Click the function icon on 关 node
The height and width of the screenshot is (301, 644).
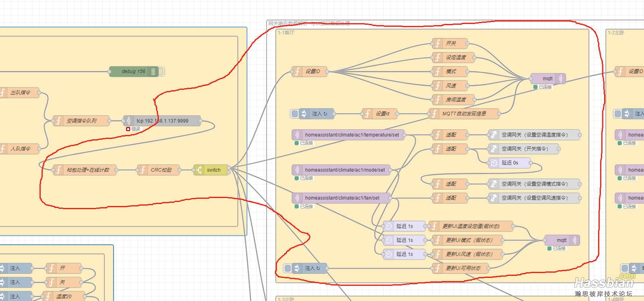(51, 282)
